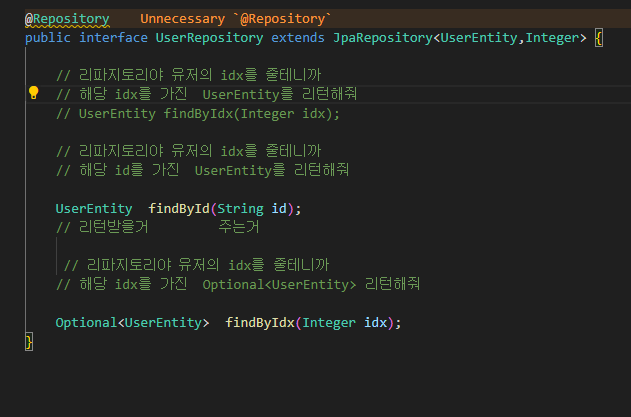Viewport: 631px width, 417px height.
Task: Click the yellow lightbulb quick-fix icon
Action: pyautogui.click(x=33, y=93)
